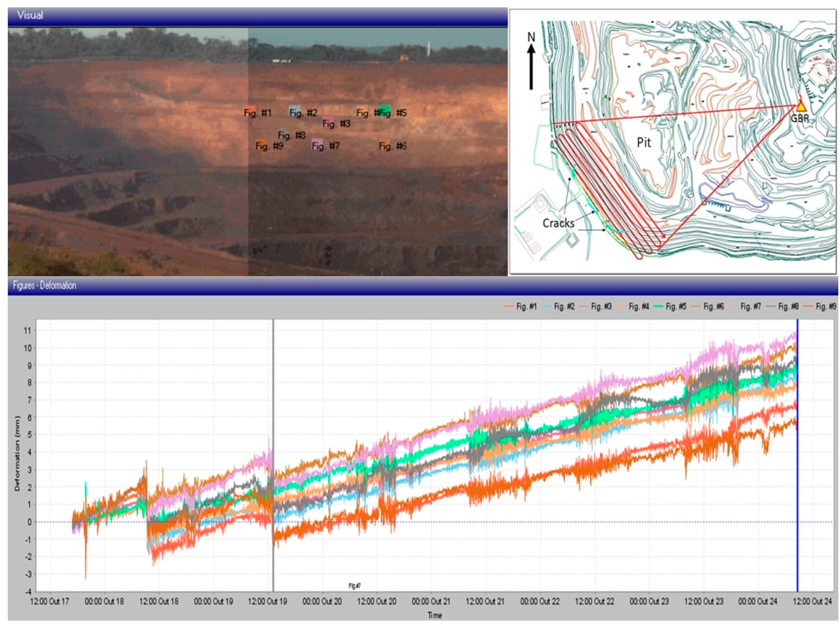Viewport: 840px width, 625px height.
Task: Click the blue vertical end-time marker line
Action: tap(797, 492)
